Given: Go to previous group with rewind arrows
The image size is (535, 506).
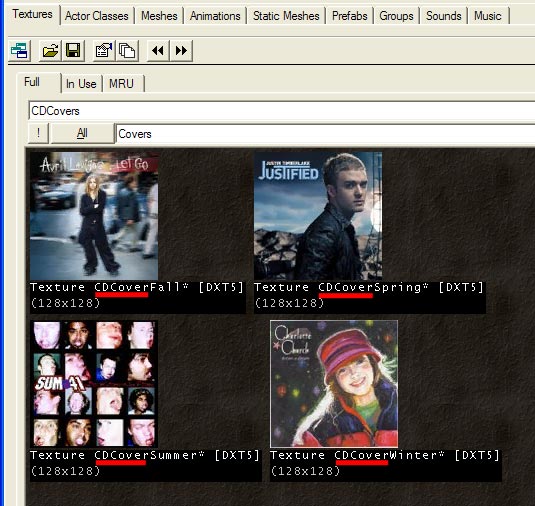Looking at the screenshot, I should point(158,51).
